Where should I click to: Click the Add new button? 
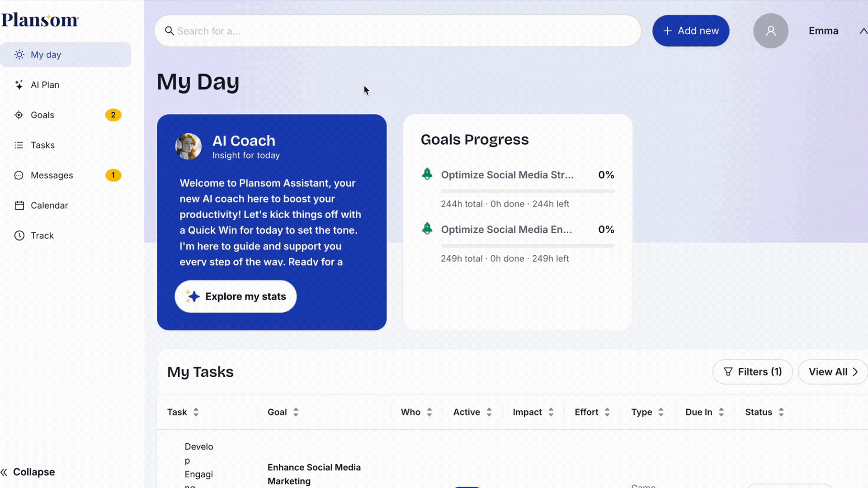tap(690, 31)
